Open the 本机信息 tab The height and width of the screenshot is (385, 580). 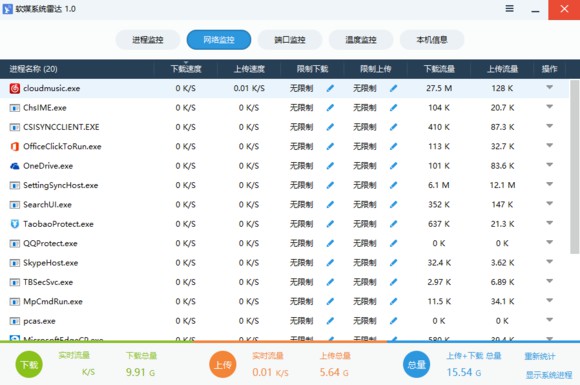coord(432,40)
